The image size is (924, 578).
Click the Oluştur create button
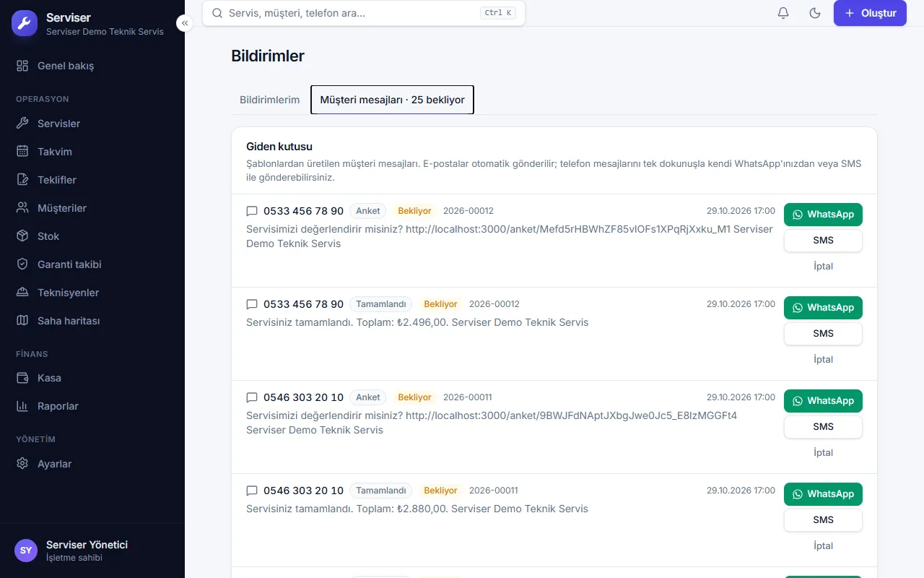coord(870,13)
